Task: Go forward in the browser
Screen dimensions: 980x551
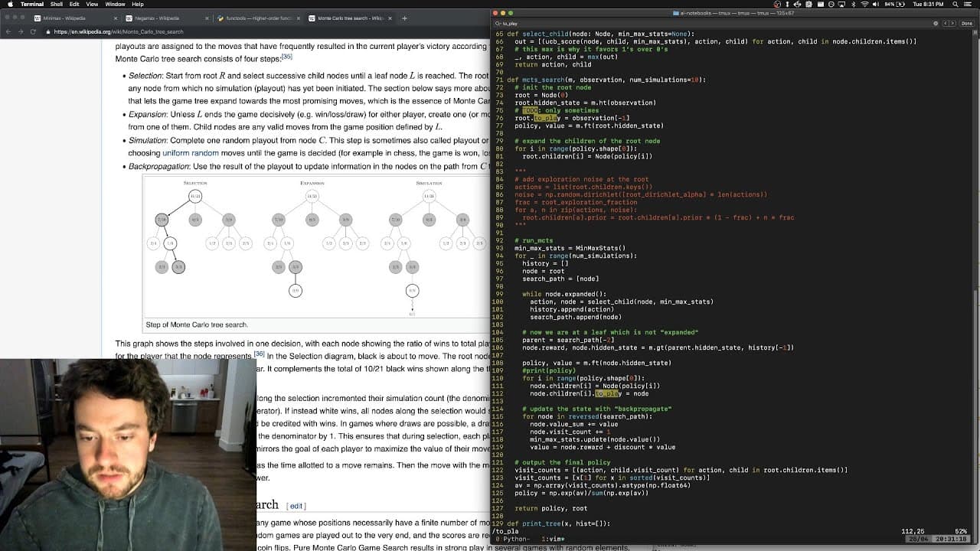Action: [x=21, y=31]
